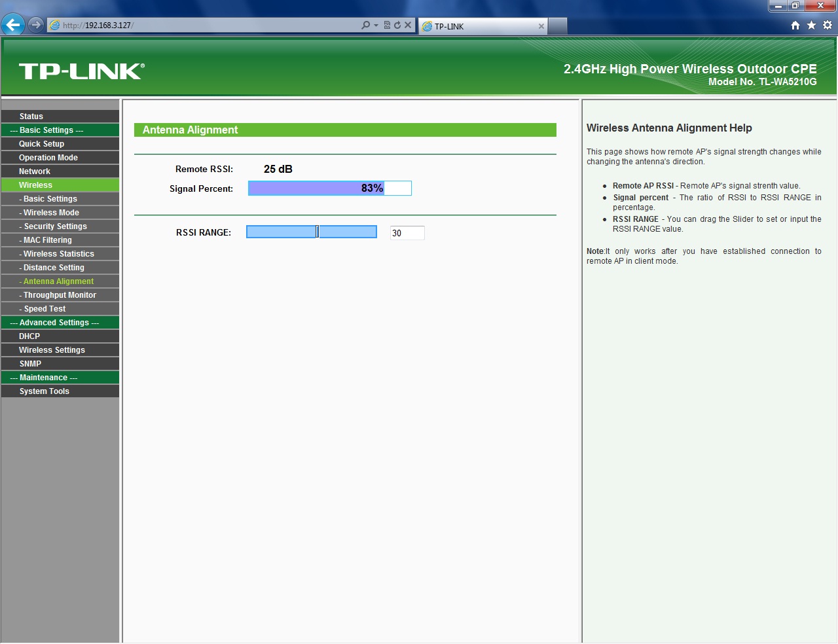838x644 pixels.
Task: Open DHCP settings in sidebar
Action: pyautogui.click(x=60, y=336)
